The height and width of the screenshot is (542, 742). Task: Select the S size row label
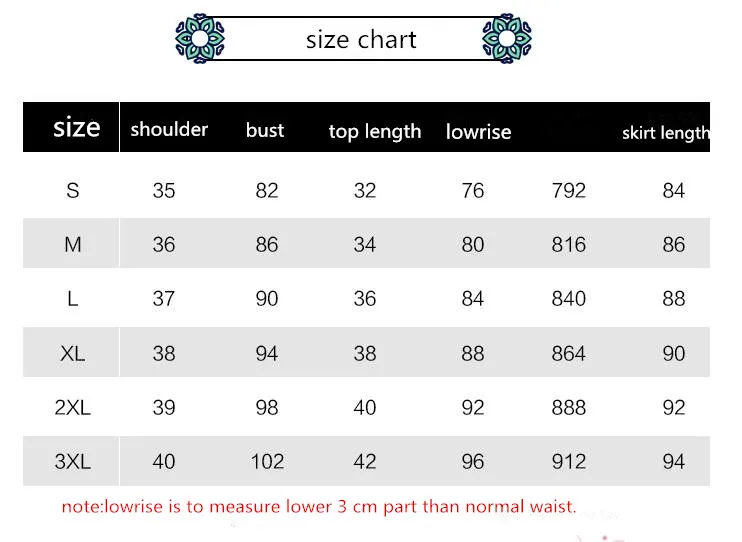pos(72,191)
